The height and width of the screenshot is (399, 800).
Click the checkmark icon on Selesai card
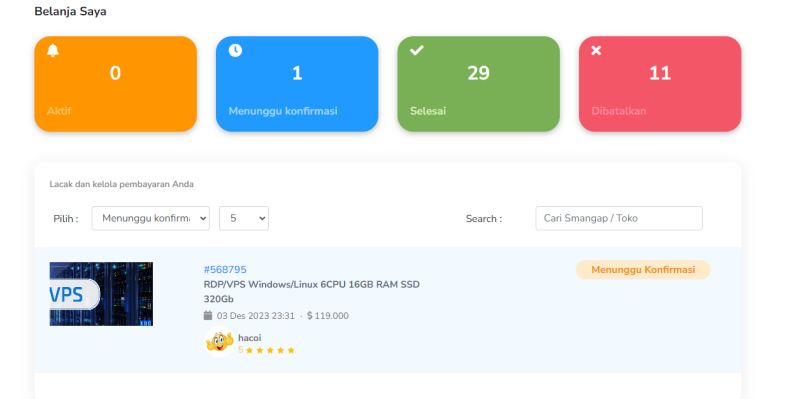click(417, 50)
